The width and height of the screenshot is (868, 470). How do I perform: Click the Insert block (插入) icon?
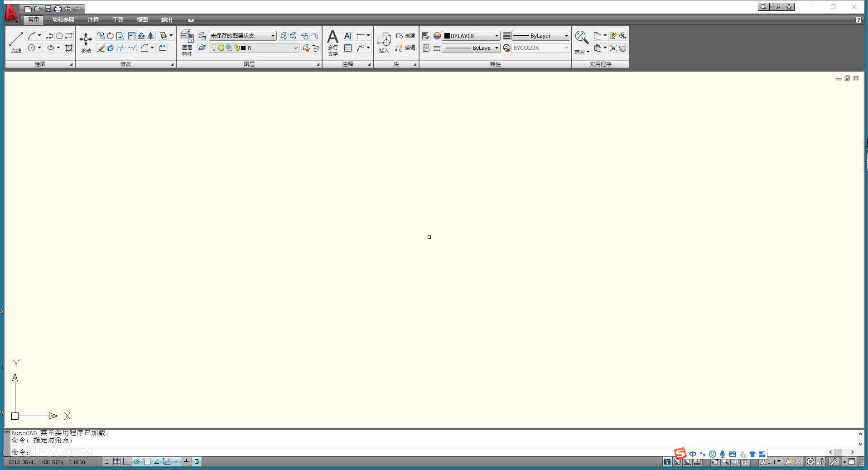point(383,41)
